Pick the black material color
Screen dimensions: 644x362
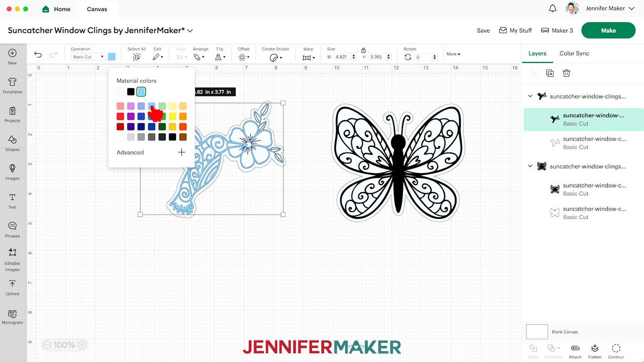(131, 92)
